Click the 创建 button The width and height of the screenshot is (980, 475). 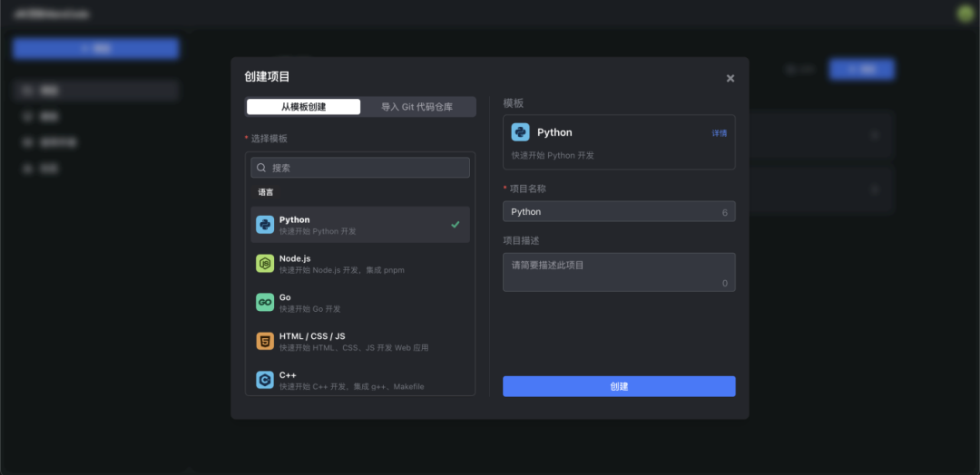[619, 386]
